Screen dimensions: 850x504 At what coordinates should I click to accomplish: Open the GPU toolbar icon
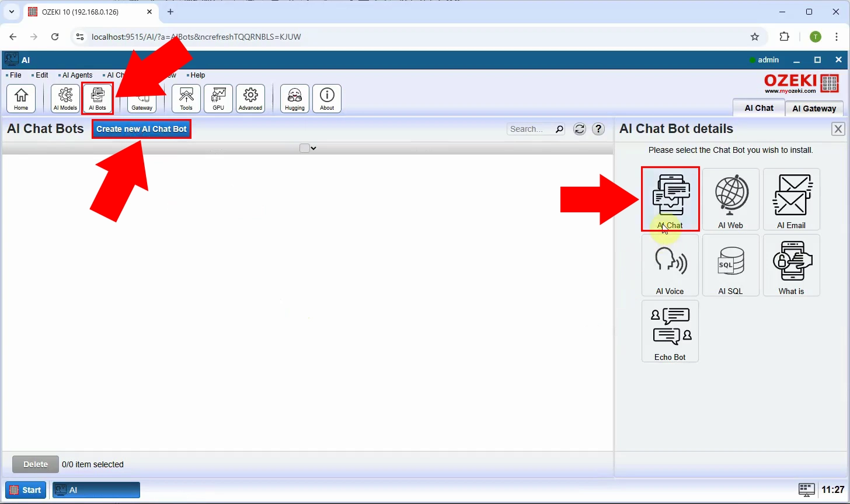(218, 98)
